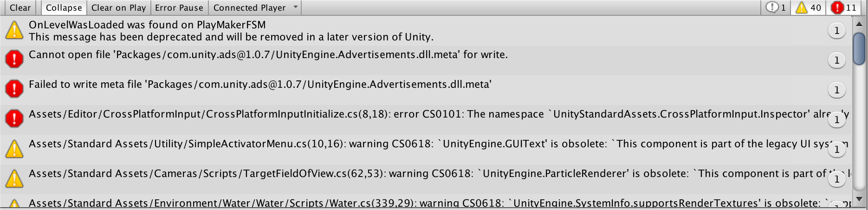Click count badge of OnLevelWasLoaded message

click(836, 31)
